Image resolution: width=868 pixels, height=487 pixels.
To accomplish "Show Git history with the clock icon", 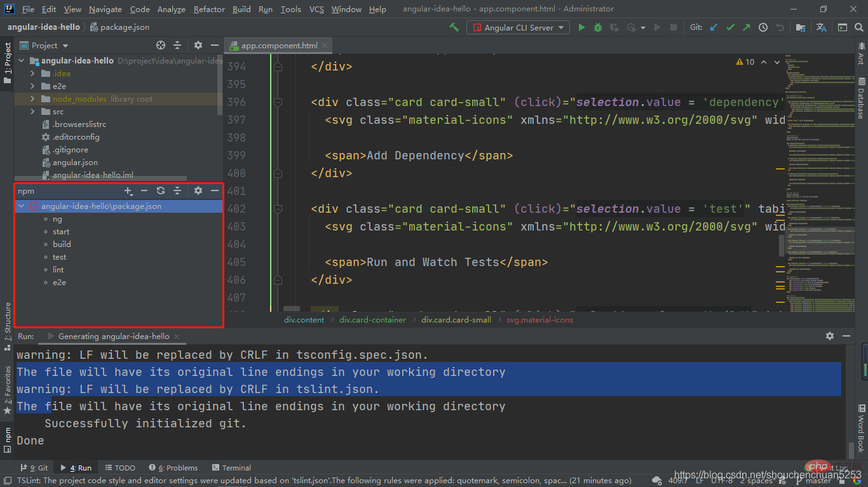I will [763, 27].
